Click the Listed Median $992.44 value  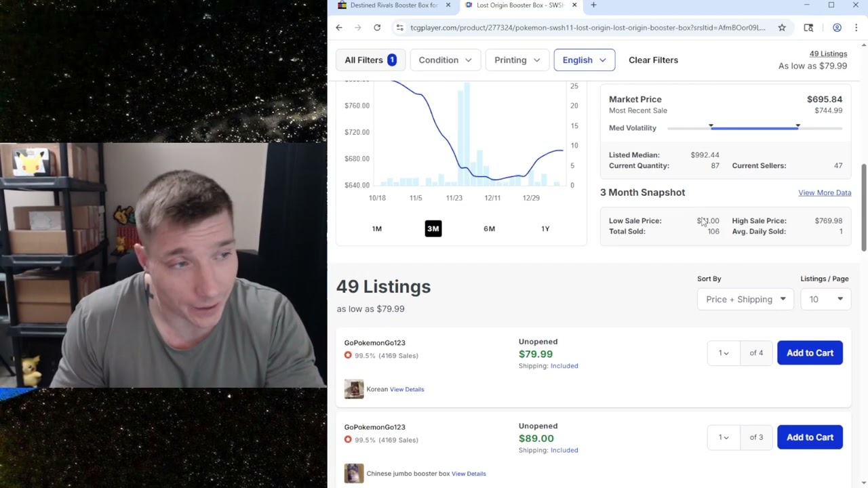[x=705, y=155]
